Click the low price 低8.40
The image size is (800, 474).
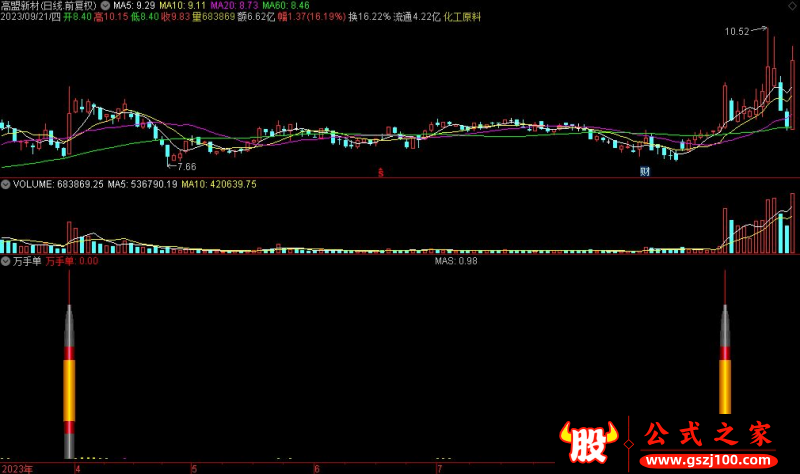(145, 17)
